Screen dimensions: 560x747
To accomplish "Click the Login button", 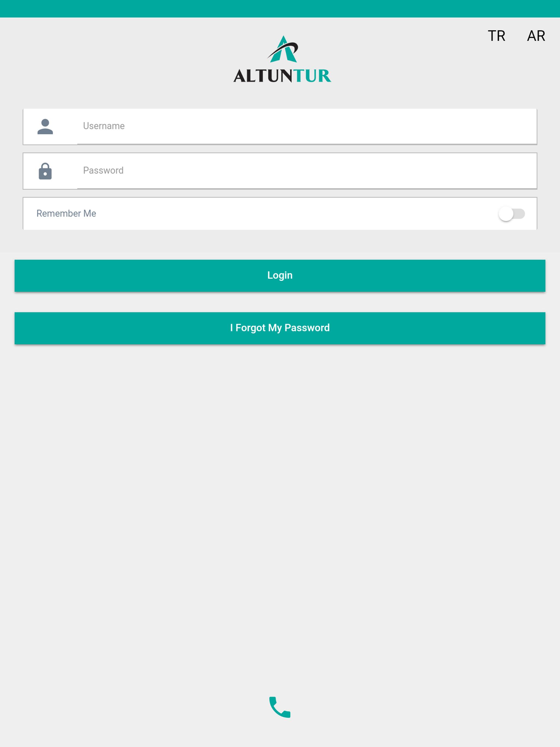I will pos(280,276).
